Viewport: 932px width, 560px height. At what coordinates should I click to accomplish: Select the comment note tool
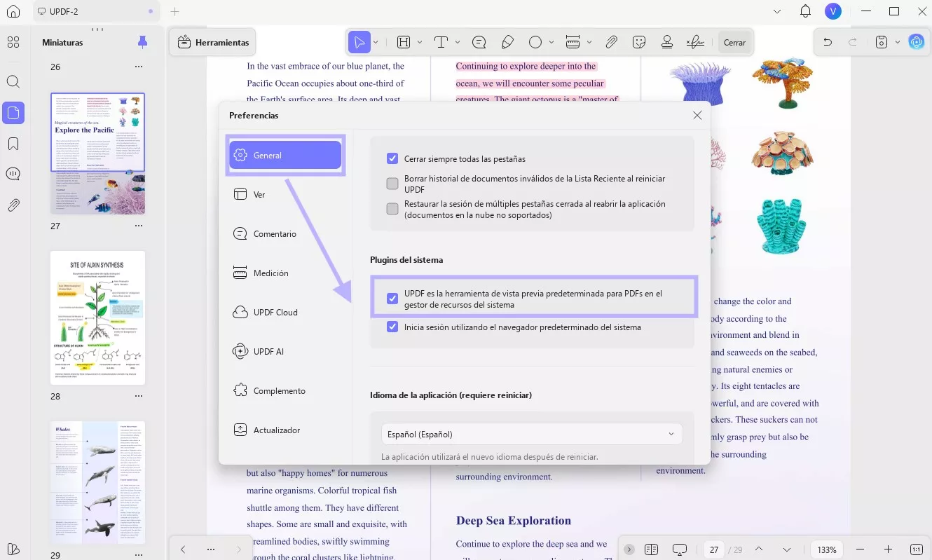click(x=479, y=43)
